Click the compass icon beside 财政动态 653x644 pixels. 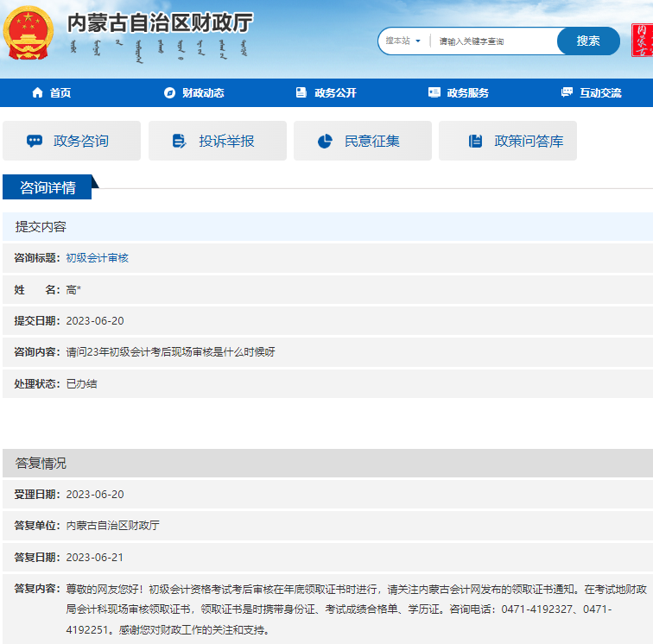(169, 93)
